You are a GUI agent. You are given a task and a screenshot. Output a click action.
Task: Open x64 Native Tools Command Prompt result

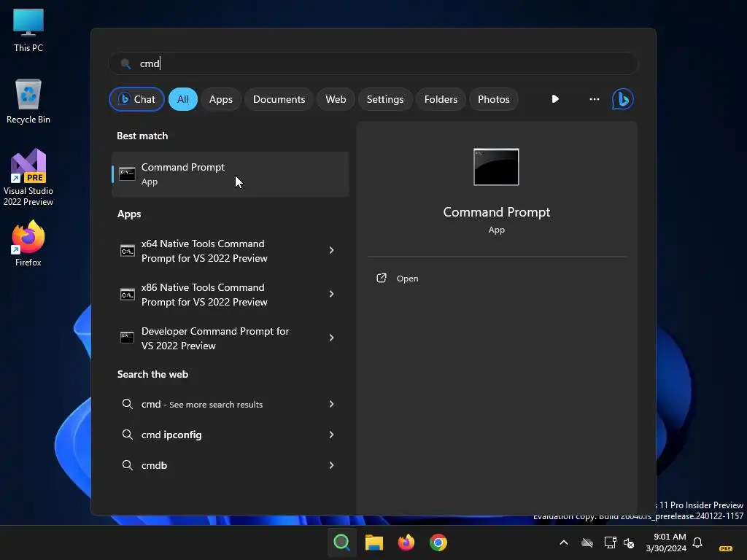tap(230, 251)
